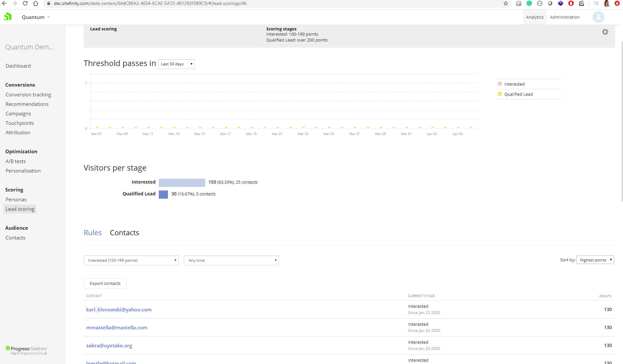
Task: Open the Any time dropdown
Action: [x=231, y=260]
